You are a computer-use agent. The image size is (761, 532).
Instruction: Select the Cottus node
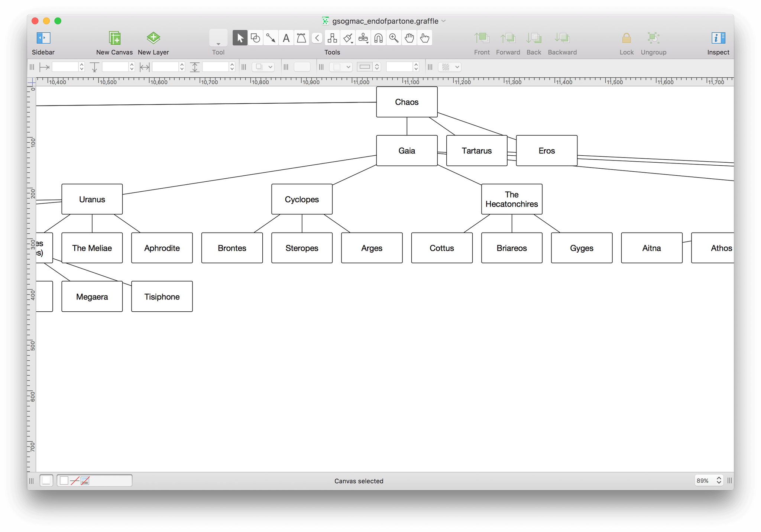click(442, 248)
